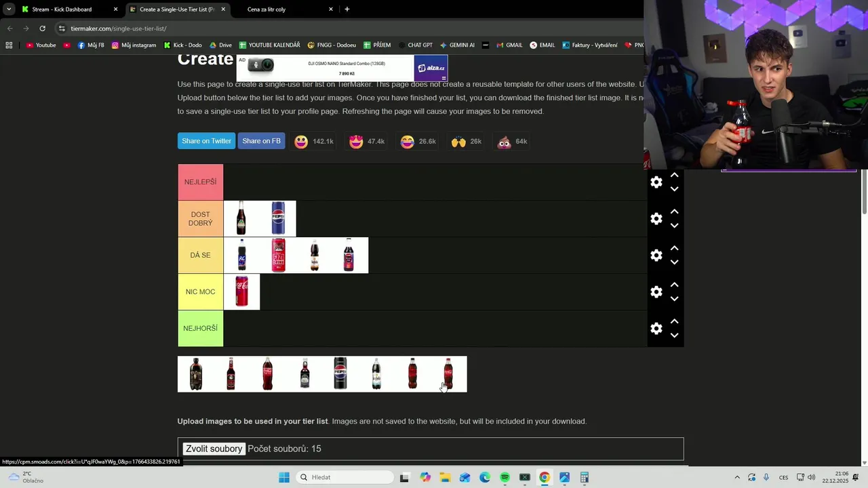Move NIC MOC row down with chevron
The height and width of the screenshot is (488, 868).
(674, 299)
